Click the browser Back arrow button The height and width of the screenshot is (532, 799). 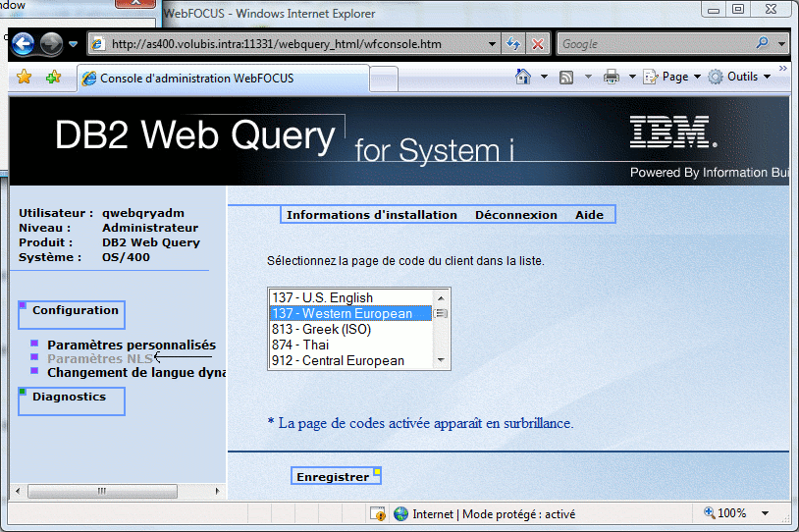23,44
